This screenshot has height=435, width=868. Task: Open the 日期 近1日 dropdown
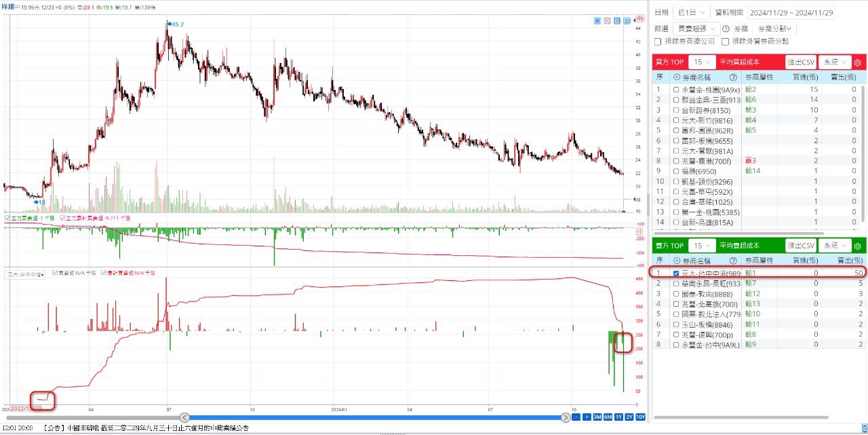[692, 12]
